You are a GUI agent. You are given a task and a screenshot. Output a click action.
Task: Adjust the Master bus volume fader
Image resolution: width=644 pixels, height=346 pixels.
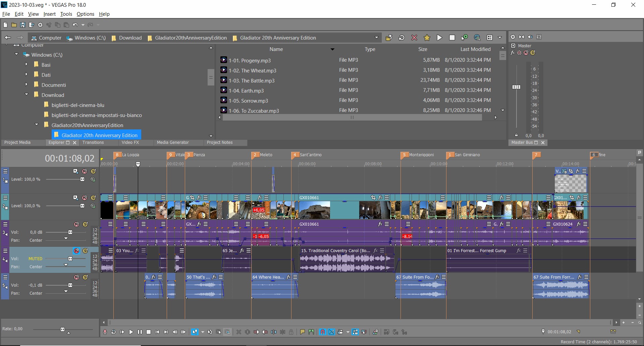coord(517,87)
